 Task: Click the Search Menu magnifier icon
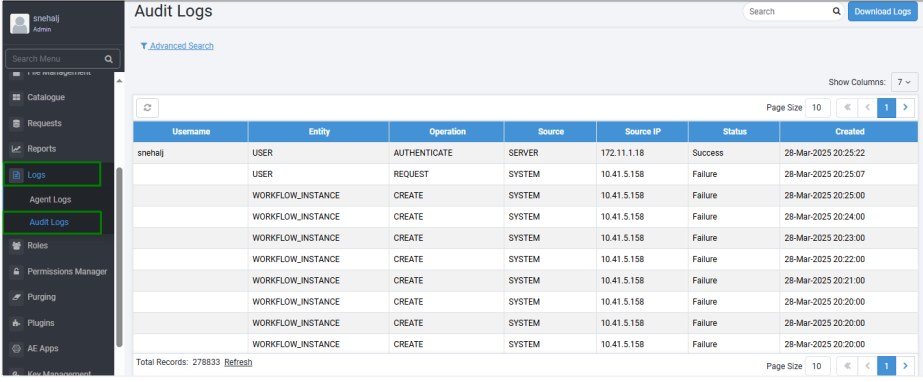click(108, 59)
